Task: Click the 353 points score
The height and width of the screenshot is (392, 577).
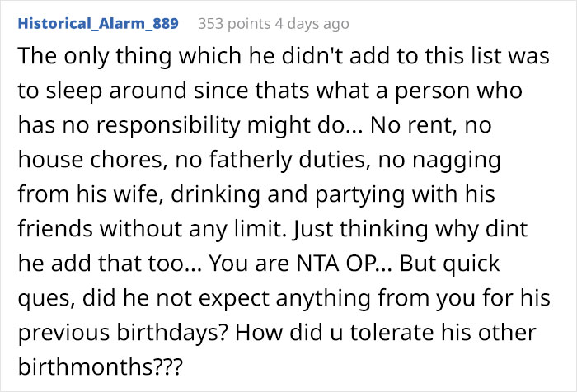Action: point(234,22)
